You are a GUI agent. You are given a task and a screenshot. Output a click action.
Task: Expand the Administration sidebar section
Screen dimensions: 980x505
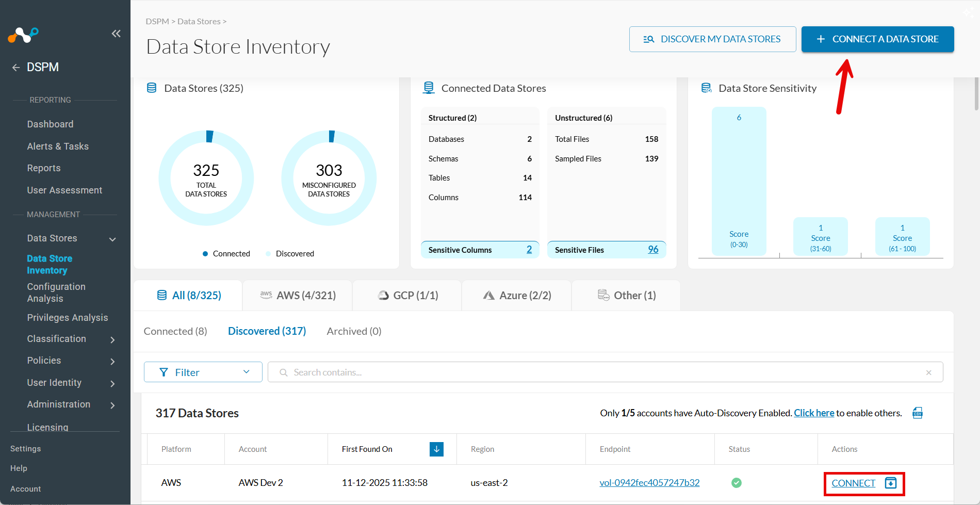pos(112,405)
